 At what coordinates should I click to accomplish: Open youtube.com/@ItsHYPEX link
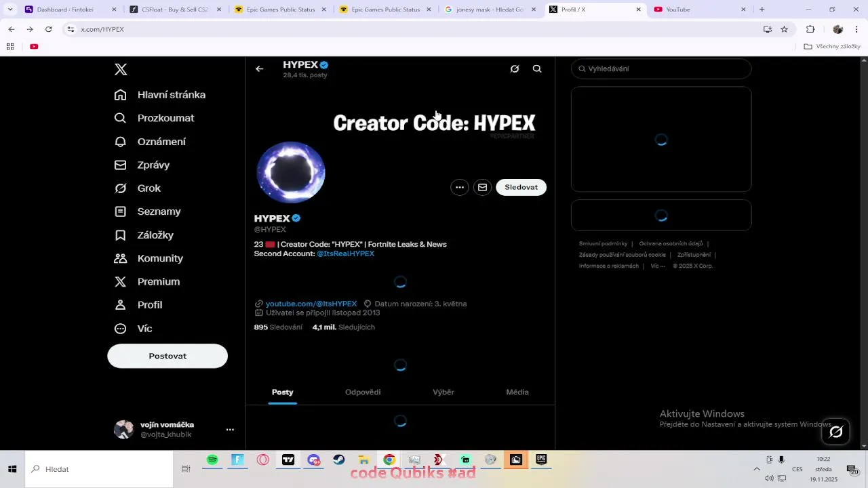[x=311, y=304]
